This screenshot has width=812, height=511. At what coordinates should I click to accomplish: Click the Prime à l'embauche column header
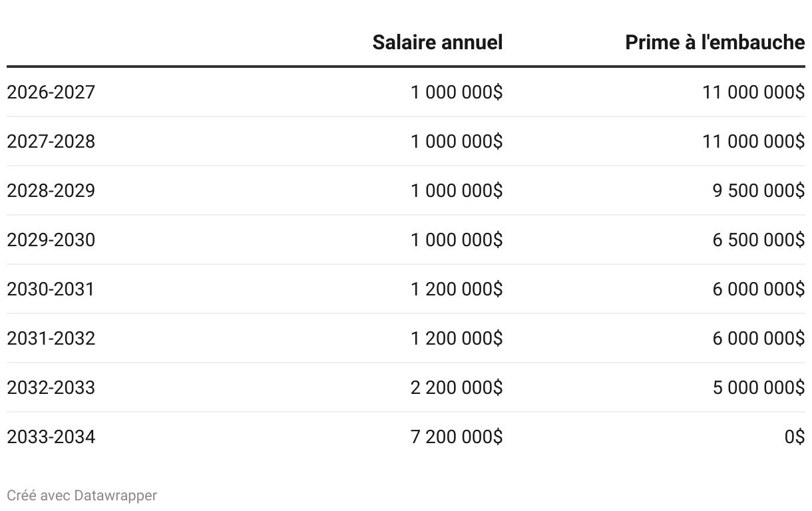(715, 43)
